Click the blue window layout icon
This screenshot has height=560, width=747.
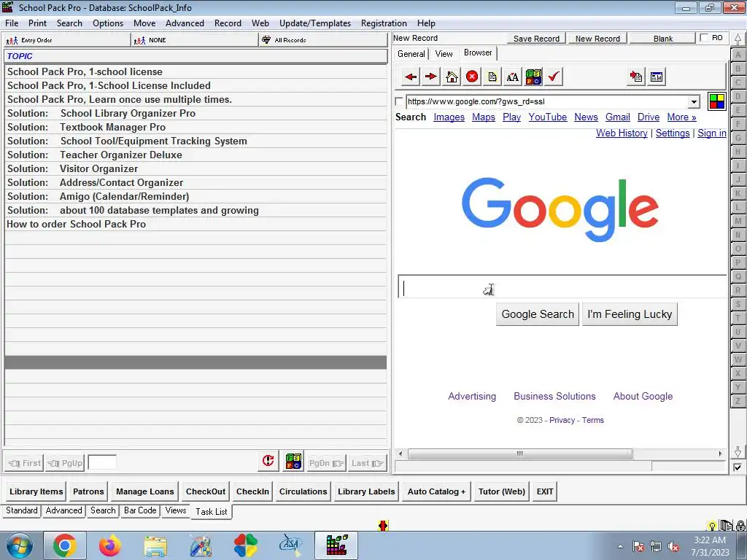657,77
